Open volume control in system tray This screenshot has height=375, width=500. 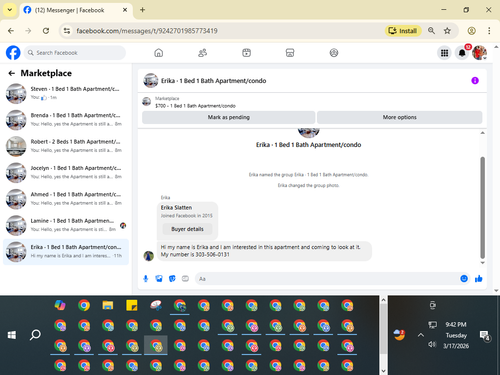pyautogui.click(x=432, y=344)
